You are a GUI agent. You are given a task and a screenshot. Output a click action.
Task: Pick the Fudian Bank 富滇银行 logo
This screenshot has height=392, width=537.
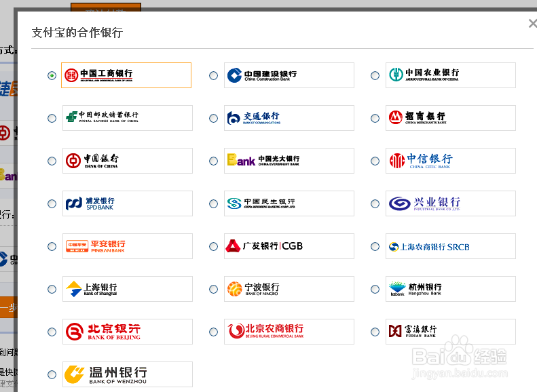point(451,332)
